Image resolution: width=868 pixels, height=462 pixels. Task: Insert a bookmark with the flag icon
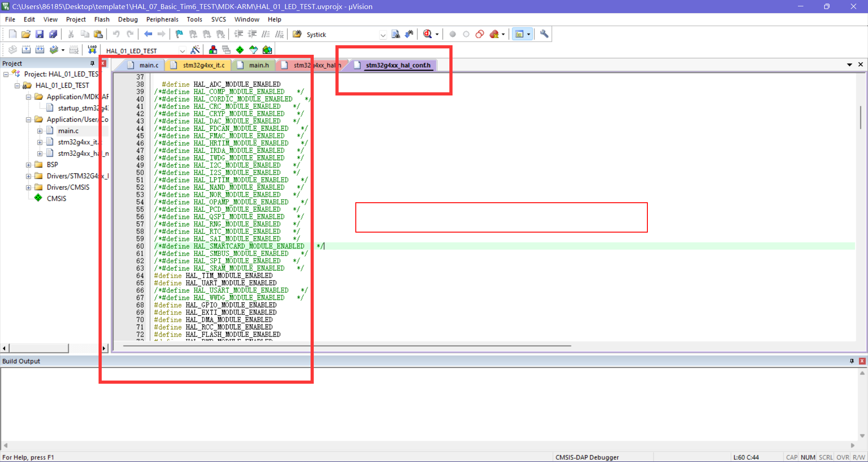[x=179, y=34]
